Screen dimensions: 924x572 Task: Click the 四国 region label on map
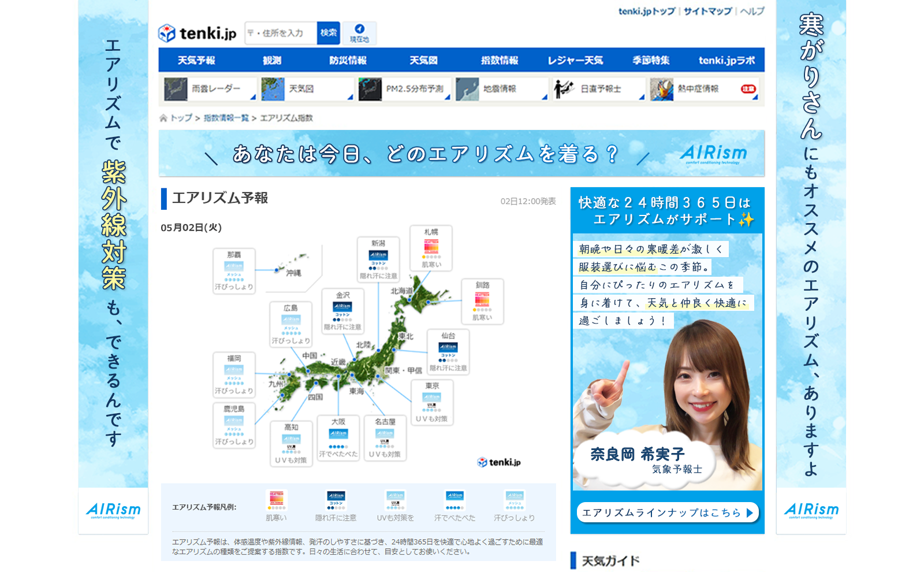[x=315, y=397]
